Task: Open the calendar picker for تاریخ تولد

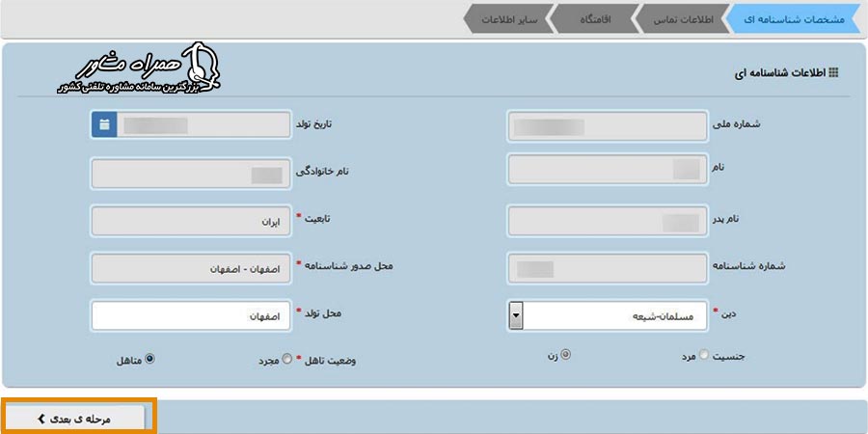Action: click(x=104, y=124)
